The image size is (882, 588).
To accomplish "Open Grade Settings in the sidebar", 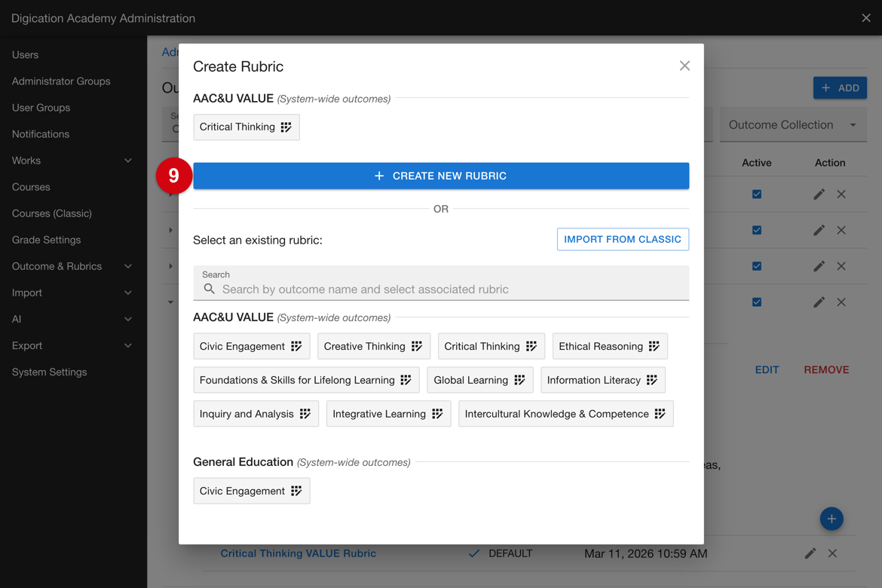I will (x=46, y=240).
